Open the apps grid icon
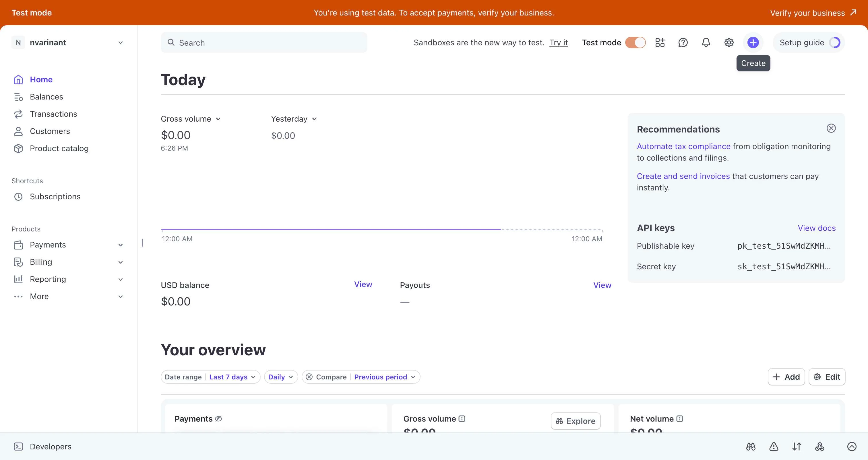Viewport: 868px width, 460px height. tap(660, 42)
